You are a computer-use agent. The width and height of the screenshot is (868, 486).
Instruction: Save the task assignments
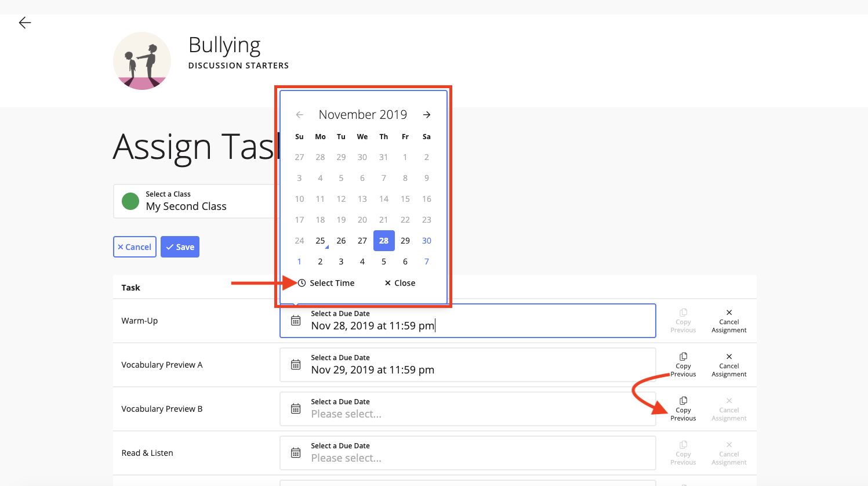(180, 247)
